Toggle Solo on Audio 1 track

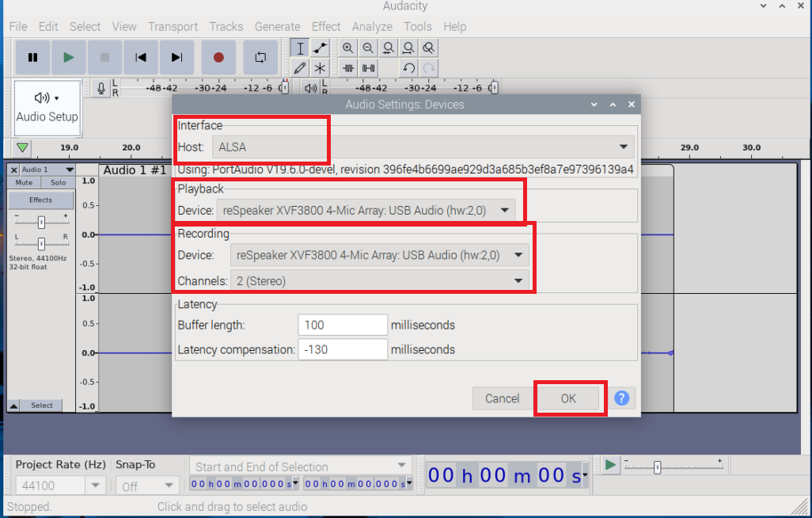[x=58, y=182]
